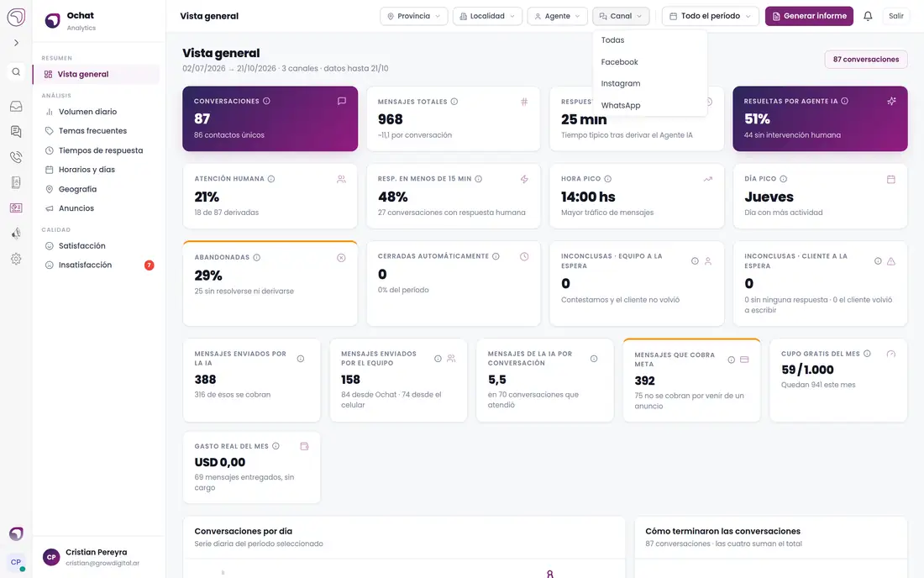Select Todas in the Canal menu
The height and width of the screenshot is (578, 924).
click(649, 40)
